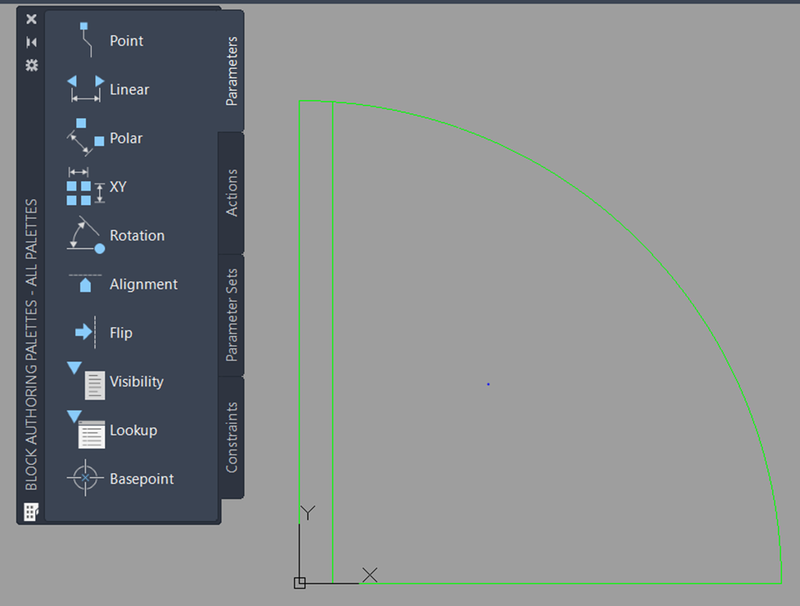This screenshot has width=800, height=606.
Task: Select the Lookup parameter icon
Action: pos(86,430)
